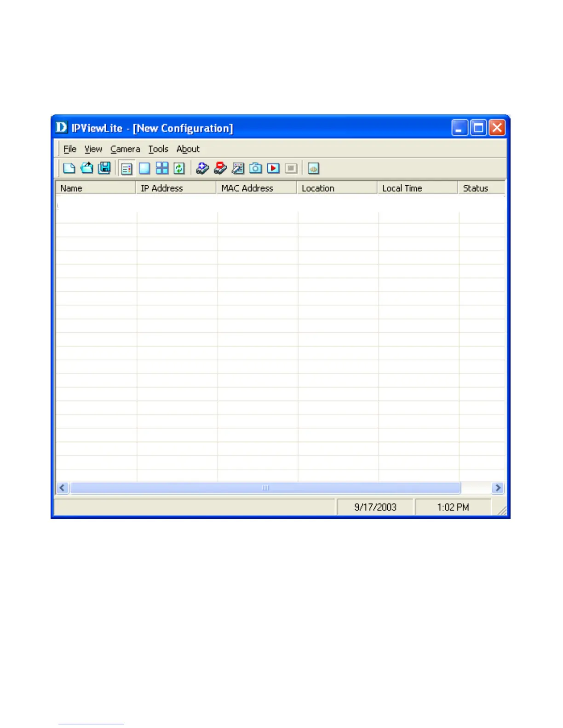Sort by the Local Time column header
Viewport: 563px width, 728px height.
(417, 188)
